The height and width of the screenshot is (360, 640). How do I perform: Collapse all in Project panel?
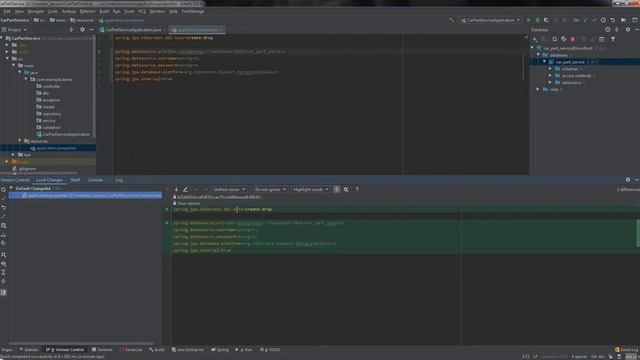pos(71,30)
